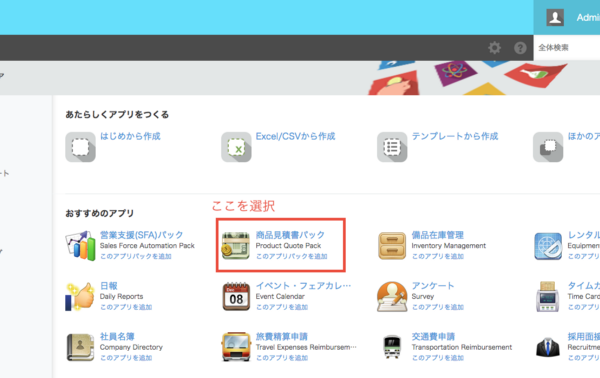Click the 備品在庫管理 drawer cabinet icon
The height and width of the screenshot is (378, 600).
click(x=392, y=246)
